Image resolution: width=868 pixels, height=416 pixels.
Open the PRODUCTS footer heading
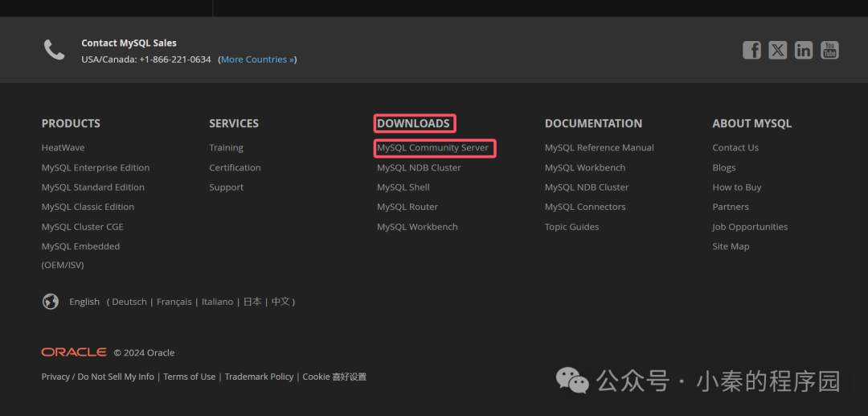pos(71,124)
